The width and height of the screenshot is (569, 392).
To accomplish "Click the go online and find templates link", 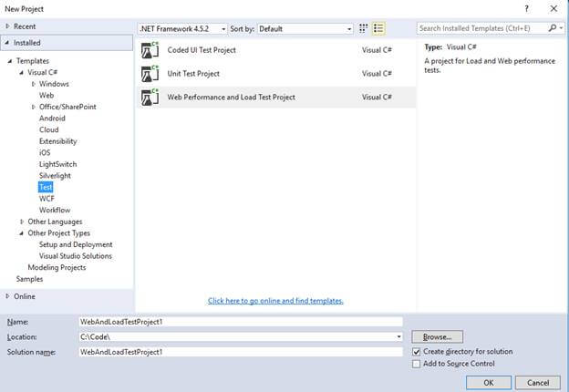I will pos(275,301).
